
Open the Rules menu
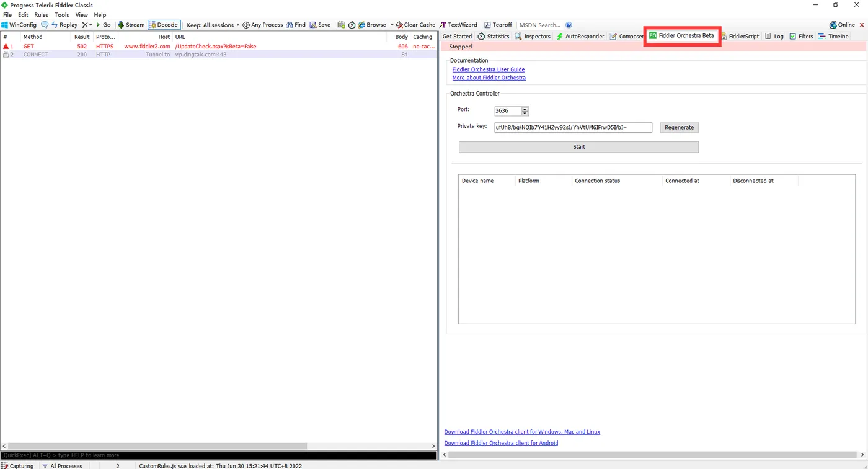pos(41,14)
